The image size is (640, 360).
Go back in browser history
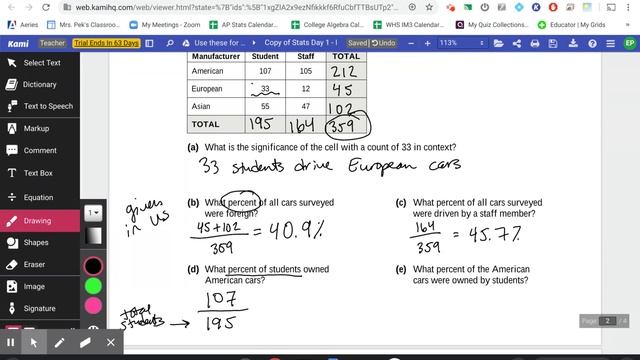pyautogui.click(x=11, y=7)
